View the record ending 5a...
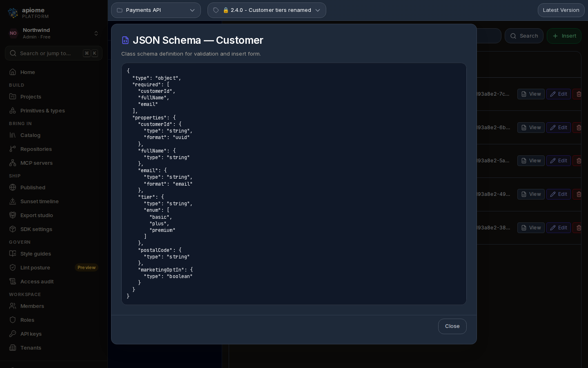This screenshot has width=588, height=368. 531,161
